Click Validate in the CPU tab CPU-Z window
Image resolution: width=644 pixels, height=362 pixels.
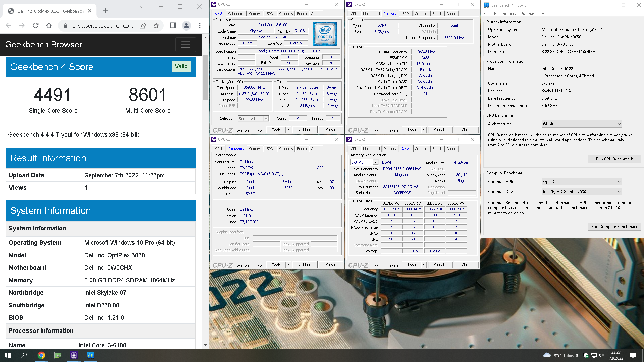coord(305,130)
